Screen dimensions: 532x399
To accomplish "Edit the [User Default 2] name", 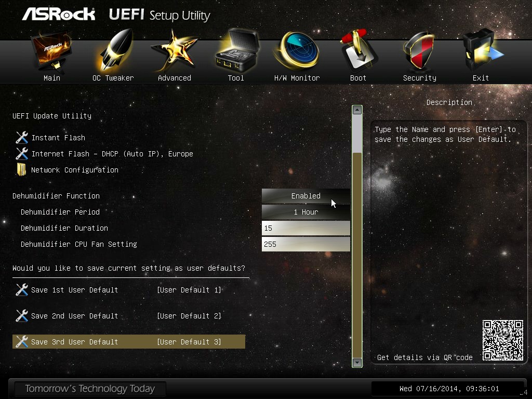I will 189,316.
